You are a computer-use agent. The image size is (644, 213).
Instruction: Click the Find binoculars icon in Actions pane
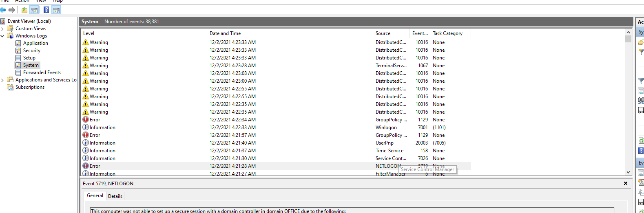click(641, 100)
